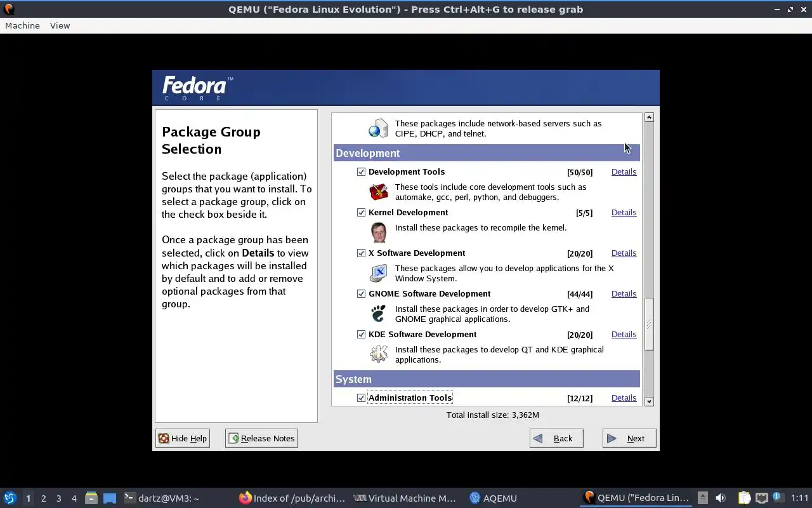Viewport: 812px width, 508px height.
Task: Open Details for Administration Tools
Action: (x=624, y=398)
